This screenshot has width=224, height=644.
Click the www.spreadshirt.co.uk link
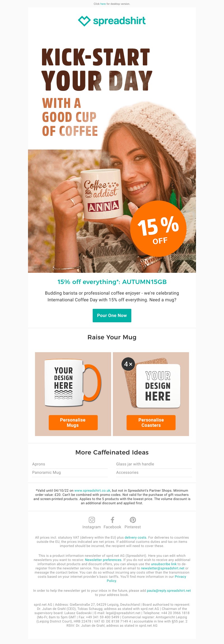pos(92,491)
